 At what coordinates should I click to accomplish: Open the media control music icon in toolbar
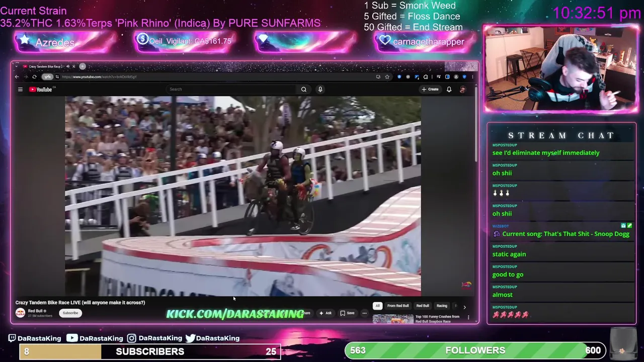click(x=439, y=77)
